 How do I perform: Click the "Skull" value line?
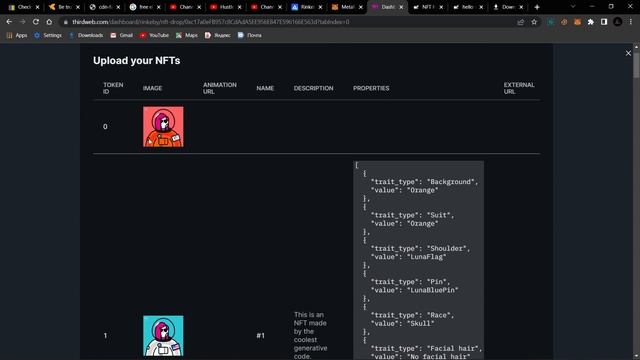point(402,324)
